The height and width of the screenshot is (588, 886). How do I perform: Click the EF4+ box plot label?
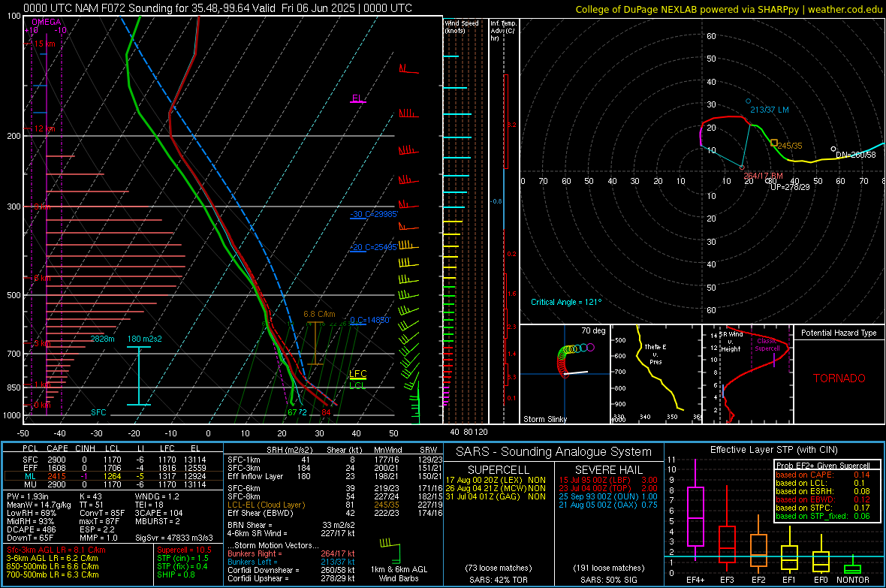tap(695, 580)
